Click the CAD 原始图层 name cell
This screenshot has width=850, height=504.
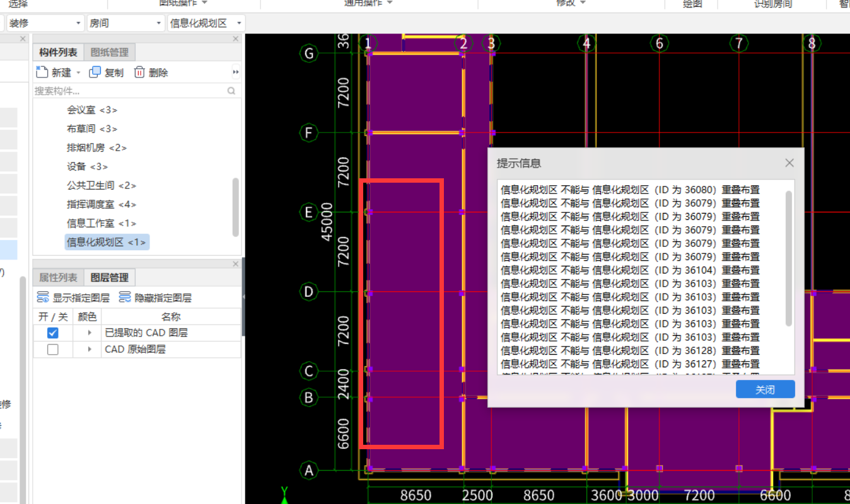click(171, 349)
